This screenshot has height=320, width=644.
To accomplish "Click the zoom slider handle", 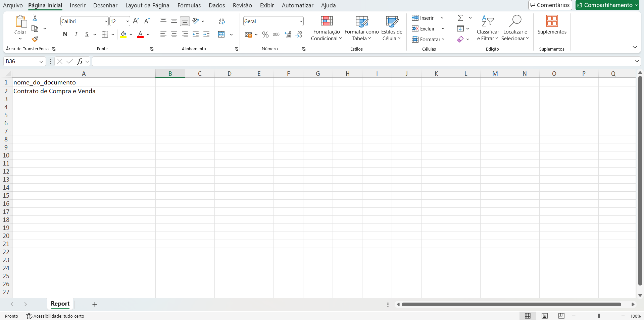I will tap(598, 316).
